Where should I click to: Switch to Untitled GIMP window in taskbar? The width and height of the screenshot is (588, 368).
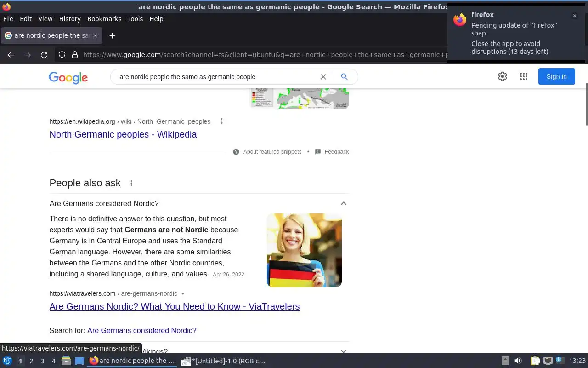224,361
